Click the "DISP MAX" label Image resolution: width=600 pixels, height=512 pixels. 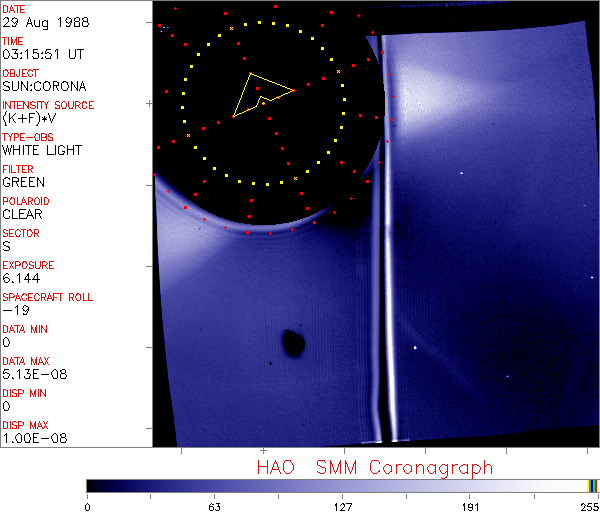pyautogui.click(x=25, y=425)
